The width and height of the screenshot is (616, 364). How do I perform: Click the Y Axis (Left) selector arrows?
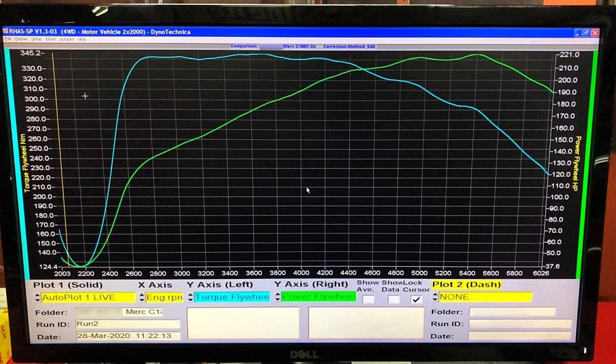click(x=190, y=297)
